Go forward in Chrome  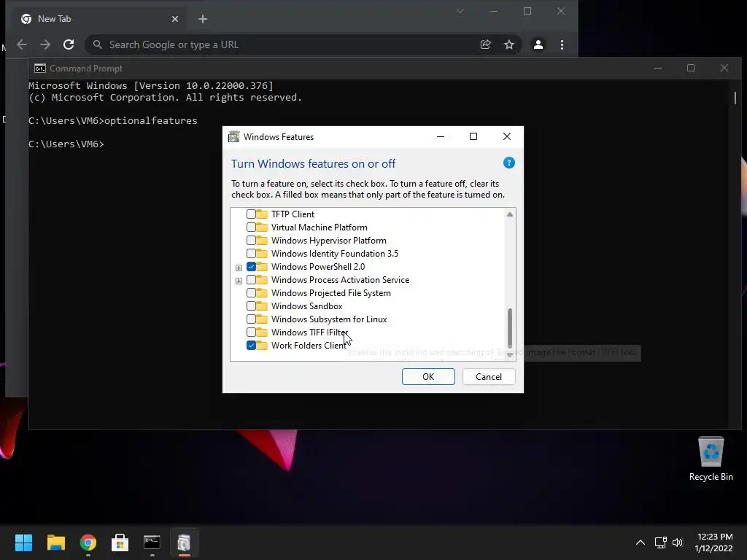[x=45, y=44]
